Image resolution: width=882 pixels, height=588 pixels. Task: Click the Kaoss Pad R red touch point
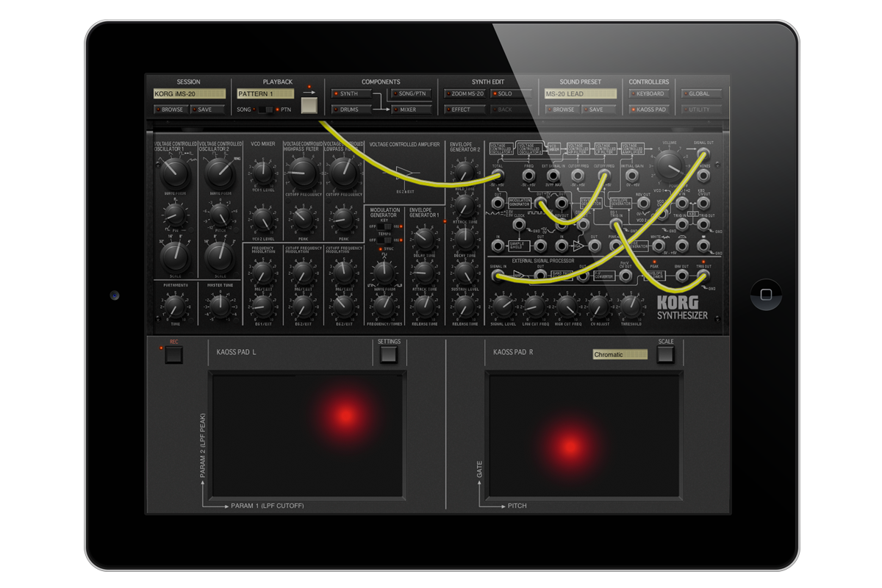[570, 445]
